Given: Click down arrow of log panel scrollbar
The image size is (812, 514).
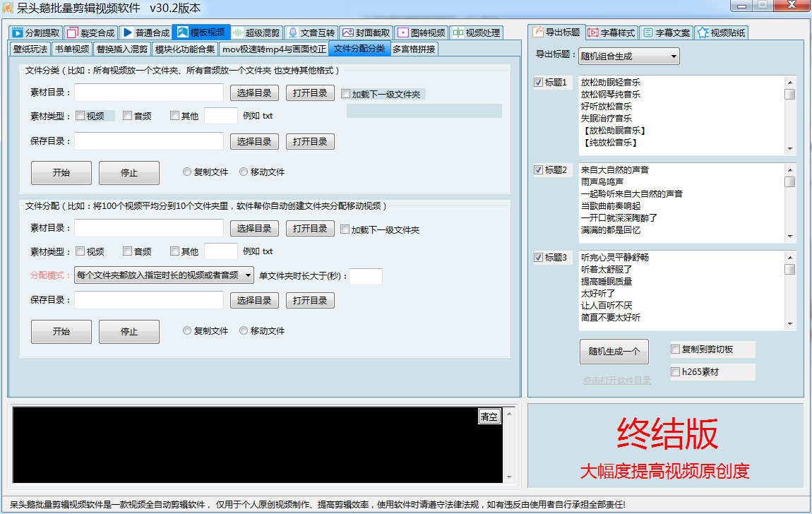Looking at the screenshot, I should coord(510,477).
